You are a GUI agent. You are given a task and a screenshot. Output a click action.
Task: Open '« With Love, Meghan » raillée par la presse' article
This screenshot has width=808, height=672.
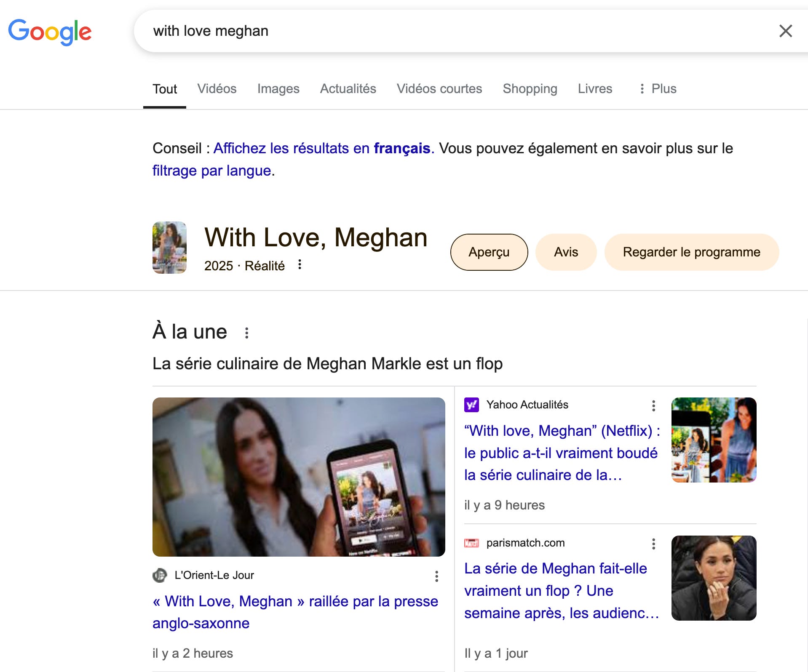point(295,612)
